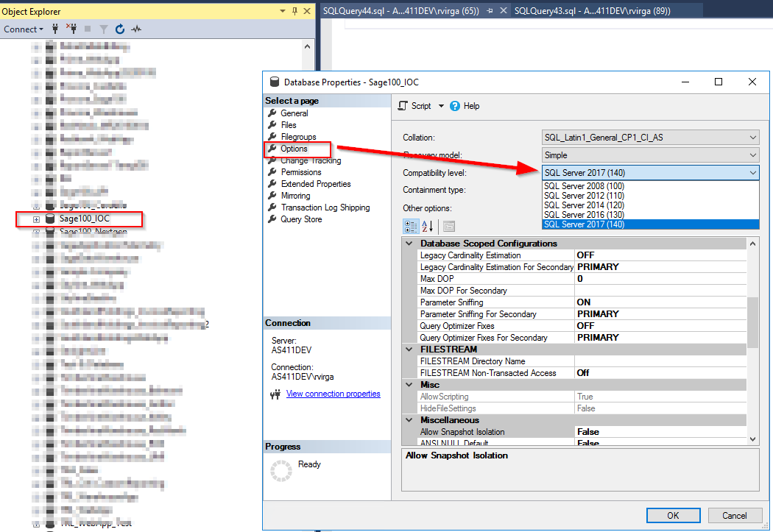This screenshot has height=532, width=773.
Task: Open the Files page
Action: pos(289,125)
